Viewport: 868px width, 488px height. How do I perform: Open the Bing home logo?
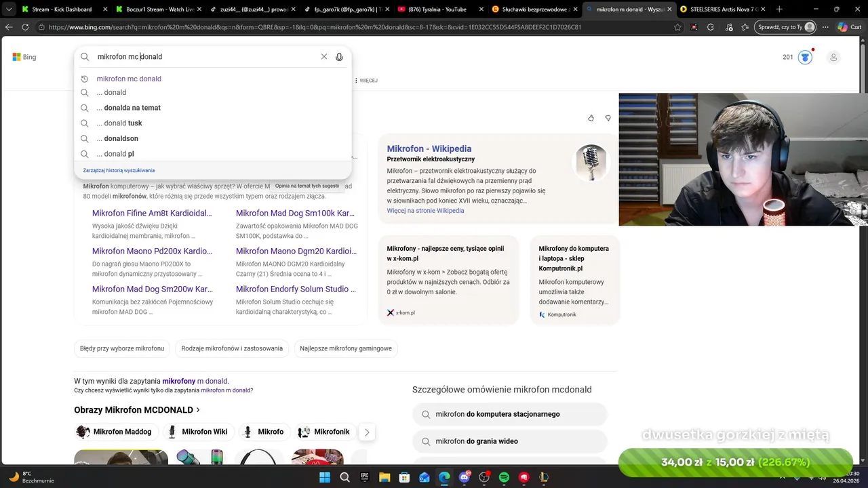(24, 57)
